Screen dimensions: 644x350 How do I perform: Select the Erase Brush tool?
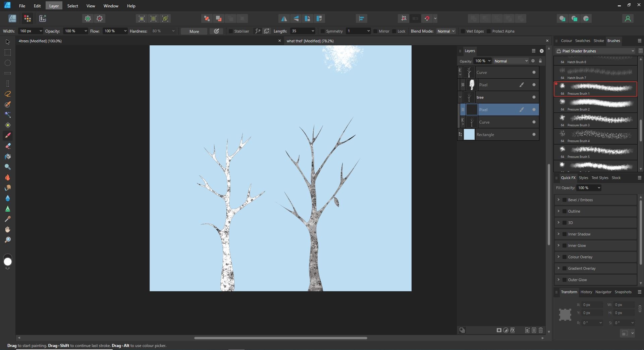click(x=7, y=146)
